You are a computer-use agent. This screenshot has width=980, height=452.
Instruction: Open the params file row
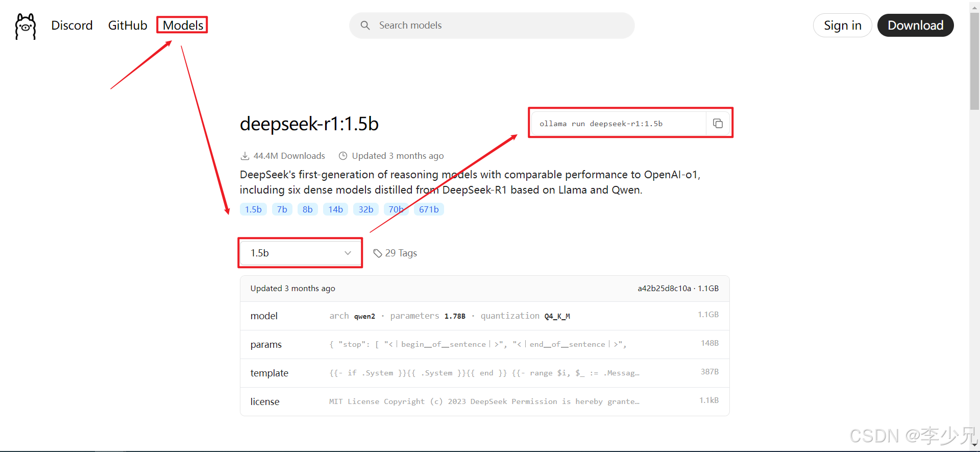[x=484, y=344]
